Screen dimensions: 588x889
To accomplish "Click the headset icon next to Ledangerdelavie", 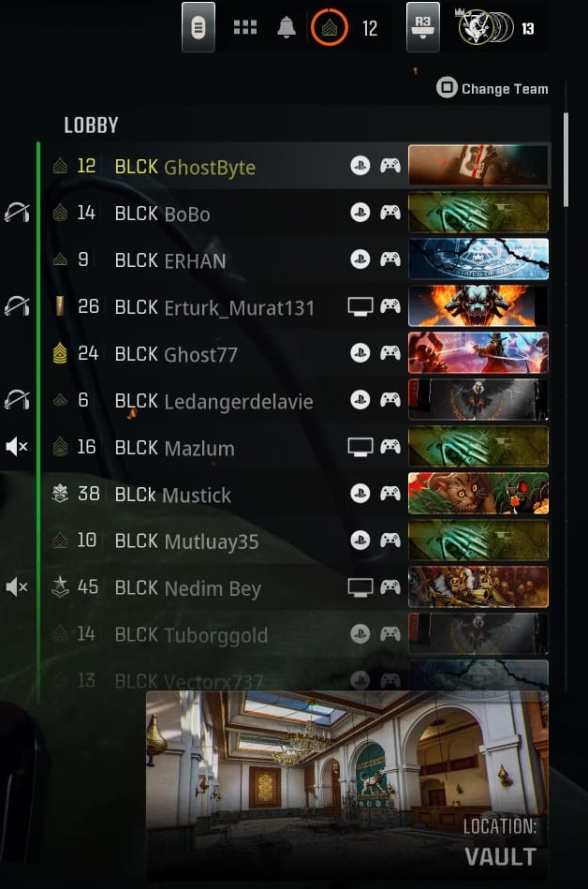I will click(17, 400).
